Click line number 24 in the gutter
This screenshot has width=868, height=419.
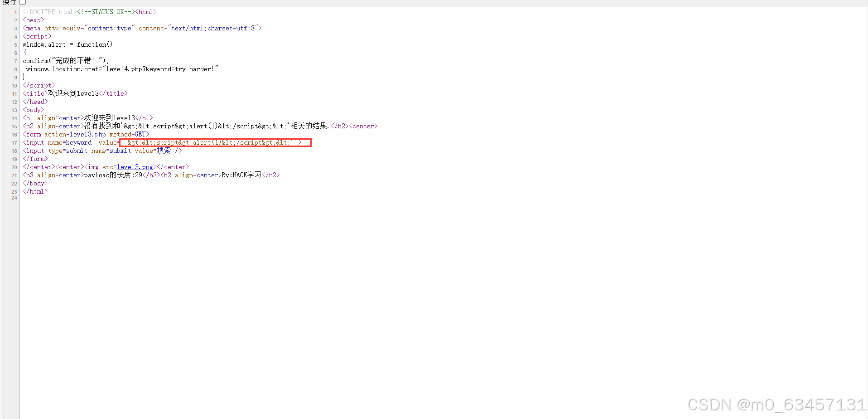[14, 198]
